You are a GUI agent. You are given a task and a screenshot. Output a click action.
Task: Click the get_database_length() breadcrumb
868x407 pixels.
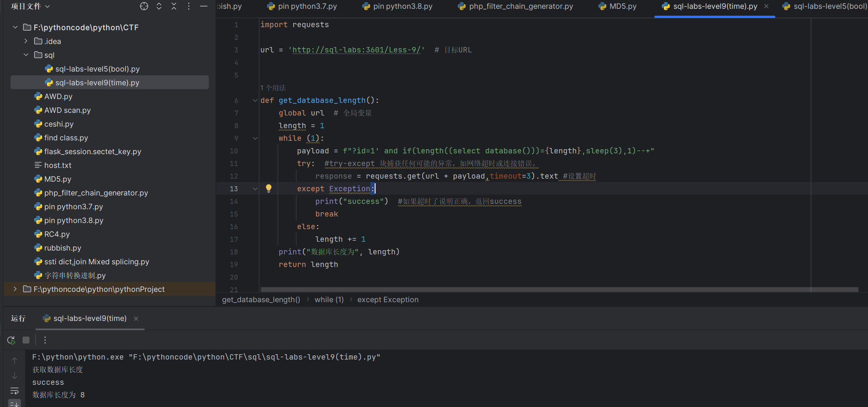(x=261, y=300)
